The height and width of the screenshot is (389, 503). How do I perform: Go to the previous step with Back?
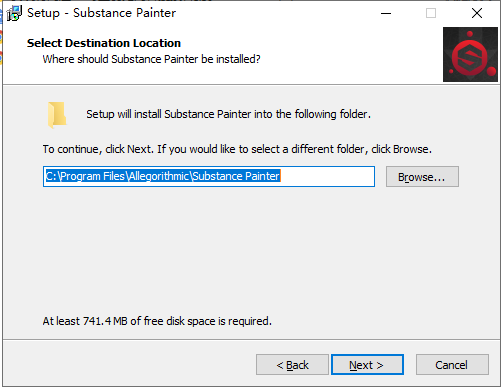(292, 365)
